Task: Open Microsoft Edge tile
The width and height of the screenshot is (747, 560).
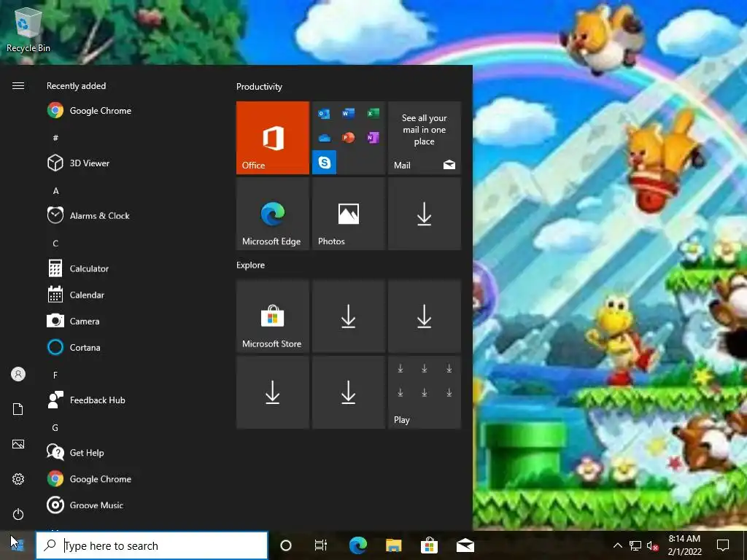Action: (273, 214)
